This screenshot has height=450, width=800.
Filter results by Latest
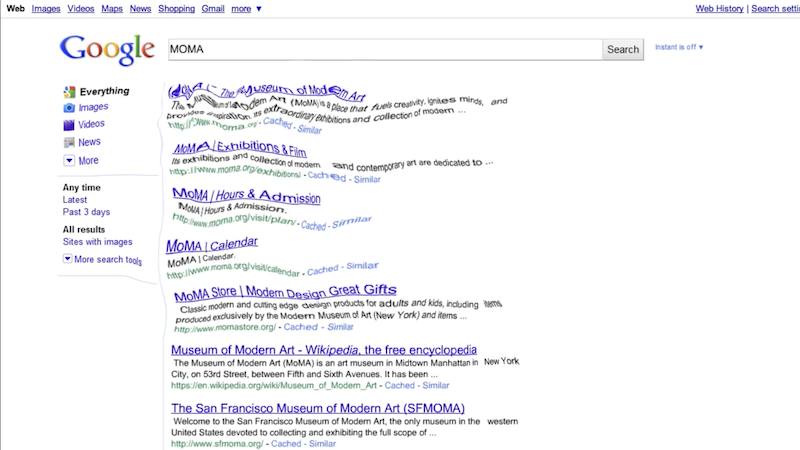(74, 200)
